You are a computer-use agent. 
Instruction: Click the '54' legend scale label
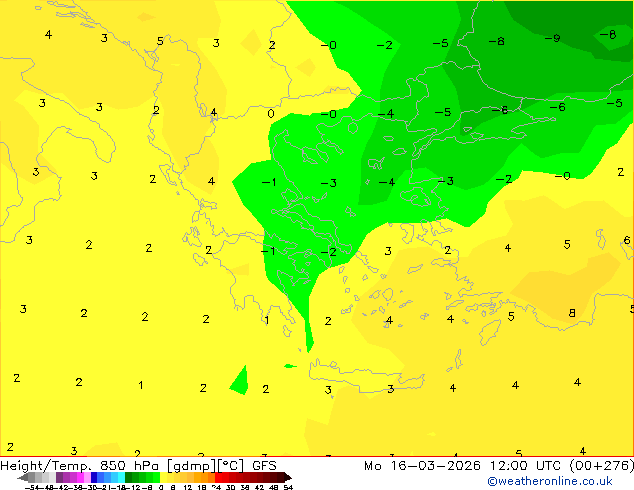[288, 487]
